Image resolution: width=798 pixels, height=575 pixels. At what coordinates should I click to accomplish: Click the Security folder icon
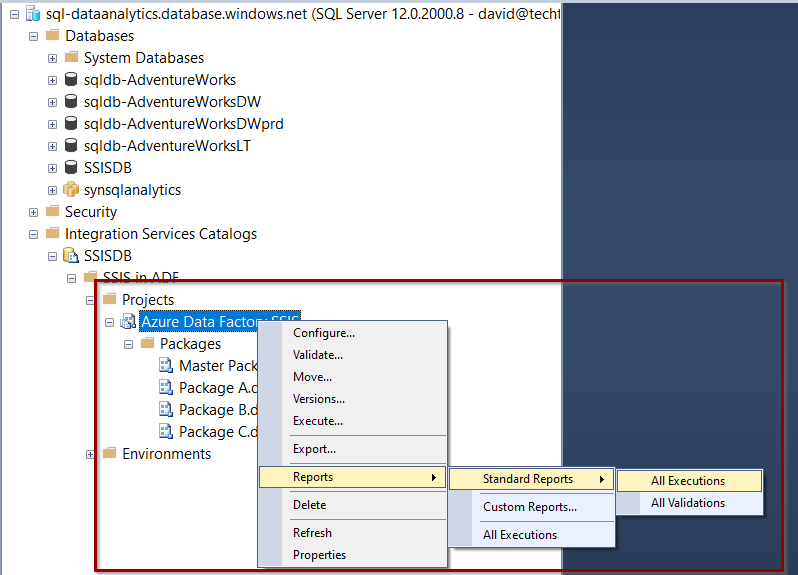pyautogui.click(x=52, y=211)
